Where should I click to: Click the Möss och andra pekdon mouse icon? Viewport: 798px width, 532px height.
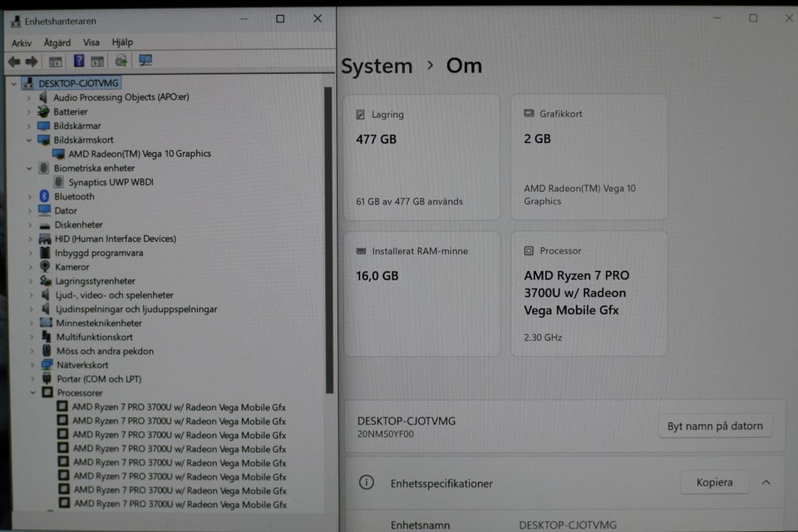(47, 350)
